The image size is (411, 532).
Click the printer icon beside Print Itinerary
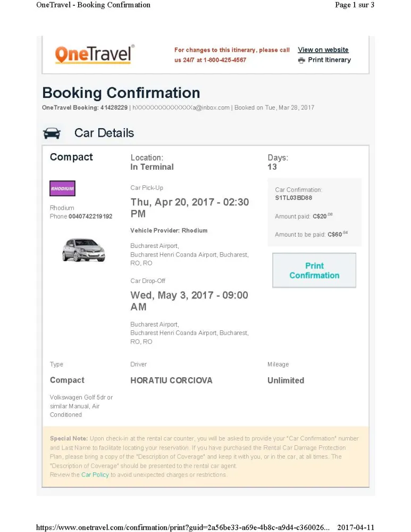[x=302, y=60]
